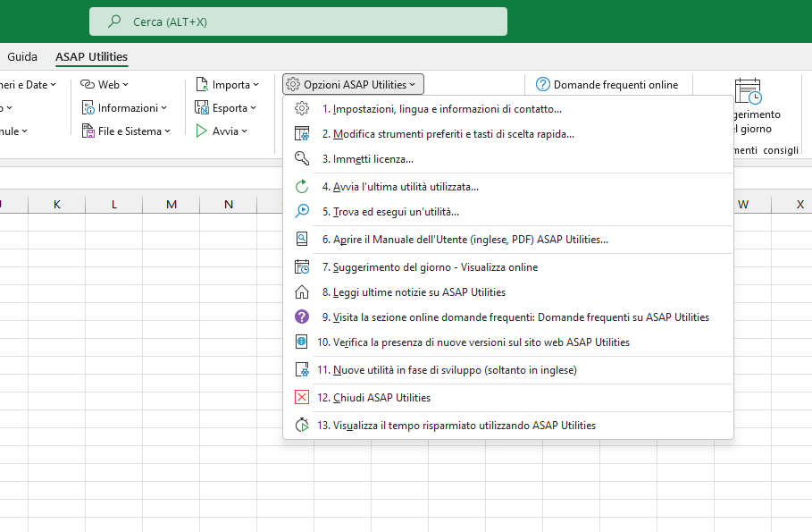
Task: Click the large Suggerimento del giorno calendar icon in ribbon
Action: point(748,91)
